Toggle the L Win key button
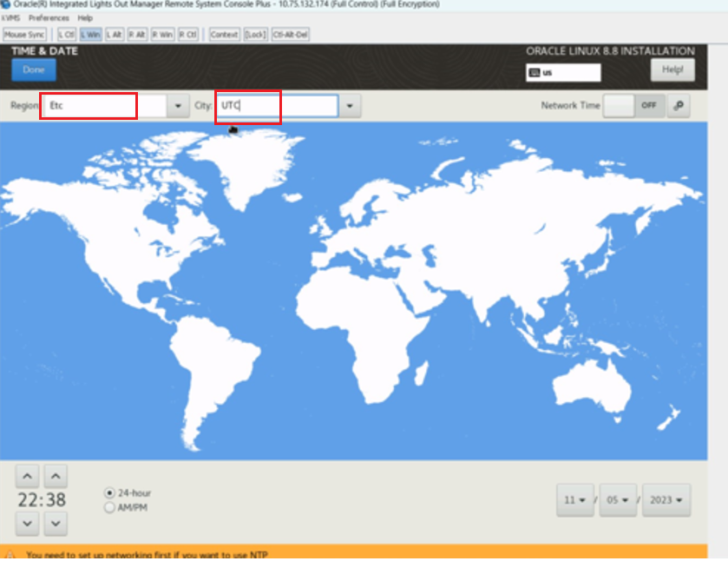Image resolution: width=728 pixels, height=561 pixels. pos(90,35)
